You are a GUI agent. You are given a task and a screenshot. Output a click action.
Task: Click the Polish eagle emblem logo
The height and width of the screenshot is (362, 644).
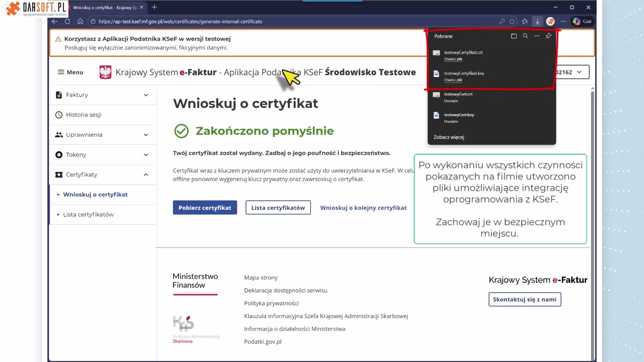click(105, 72)
